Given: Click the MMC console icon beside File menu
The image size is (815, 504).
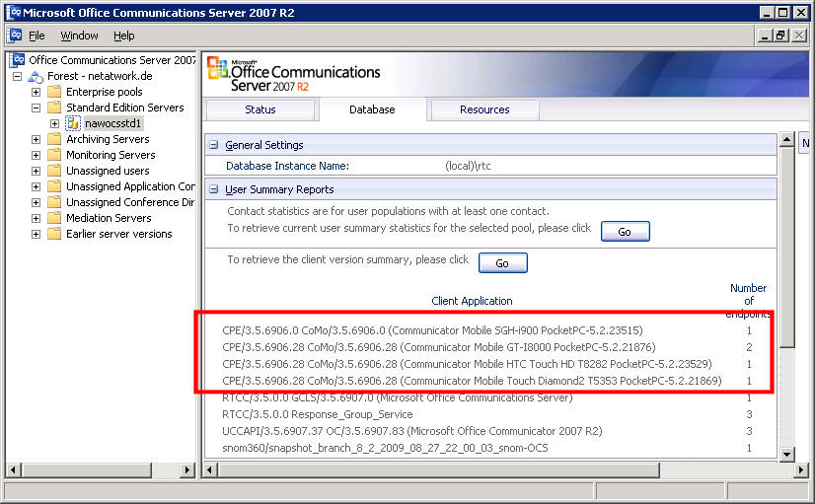Looking at the screenshot, I should (x=16, y=36).
